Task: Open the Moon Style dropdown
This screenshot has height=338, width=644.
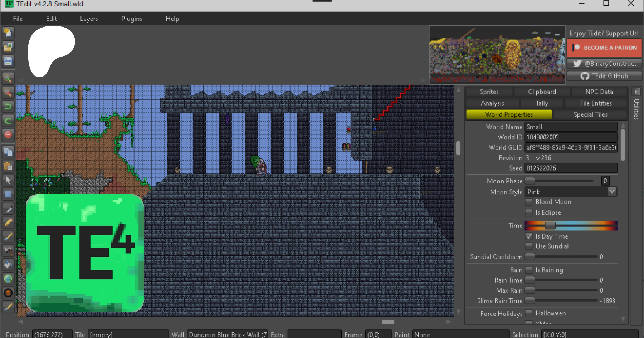Action: click(x=612, y=192)
